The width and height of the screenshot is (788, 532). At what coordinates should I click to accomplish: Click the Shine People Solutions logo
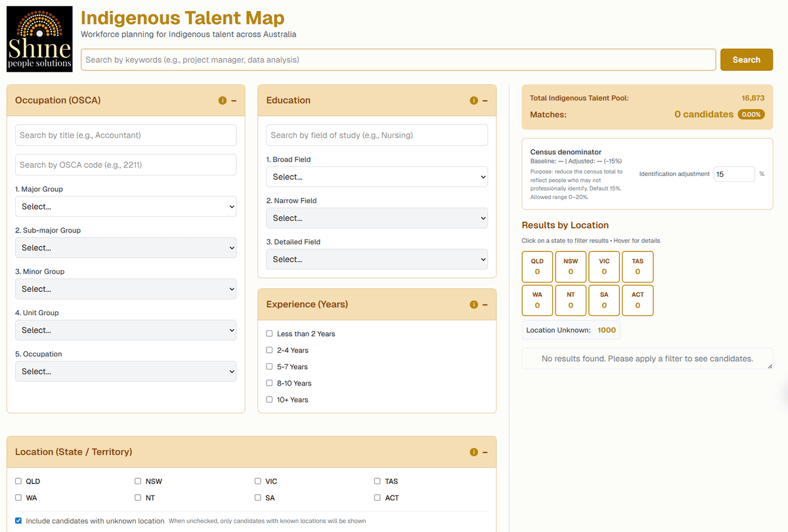tap(39, 38)
